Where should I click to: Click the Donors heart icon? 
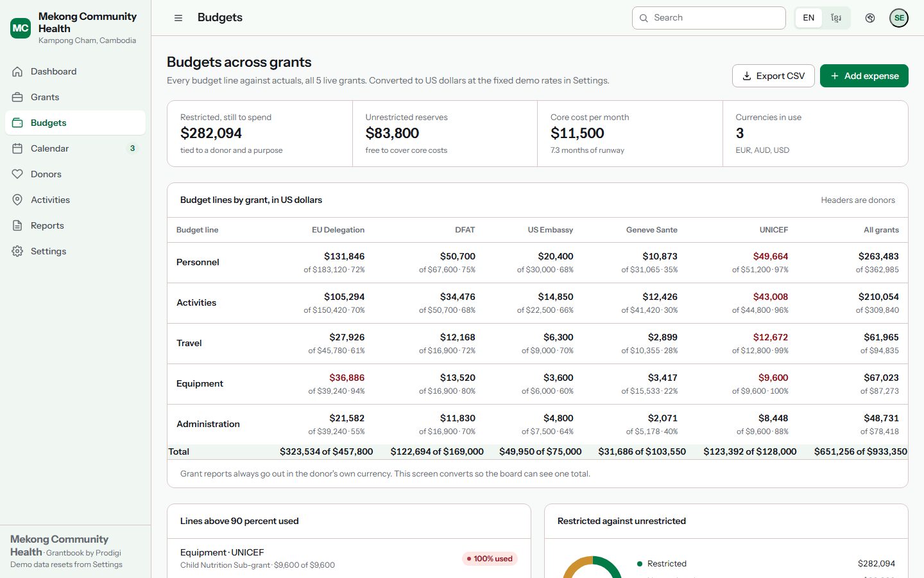(17, 174)
